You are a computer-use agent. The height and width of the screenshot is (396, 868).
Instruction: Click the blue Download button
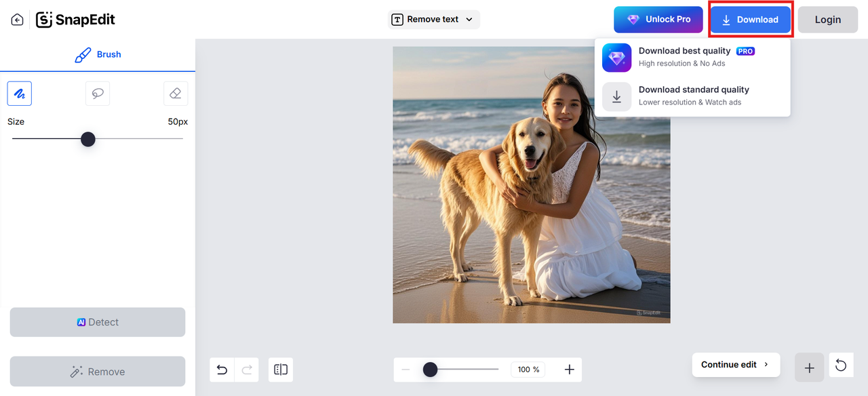[750, 20]
